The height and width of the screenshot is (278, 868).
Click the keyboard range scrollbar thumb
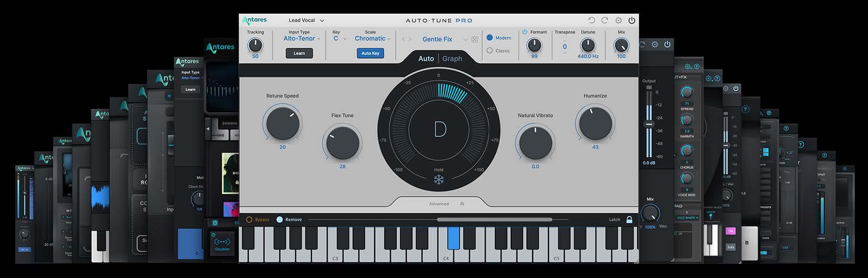coord(494,220)
